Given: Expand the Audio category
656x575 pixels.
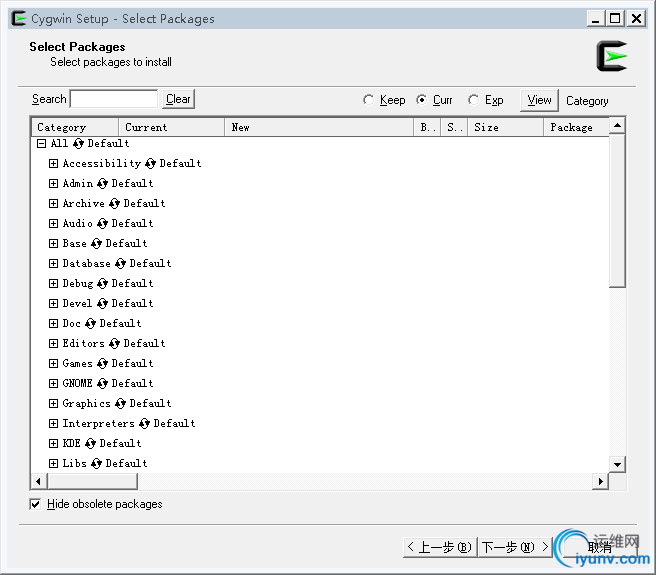Looking at the screenshot, I should (53, 224).
